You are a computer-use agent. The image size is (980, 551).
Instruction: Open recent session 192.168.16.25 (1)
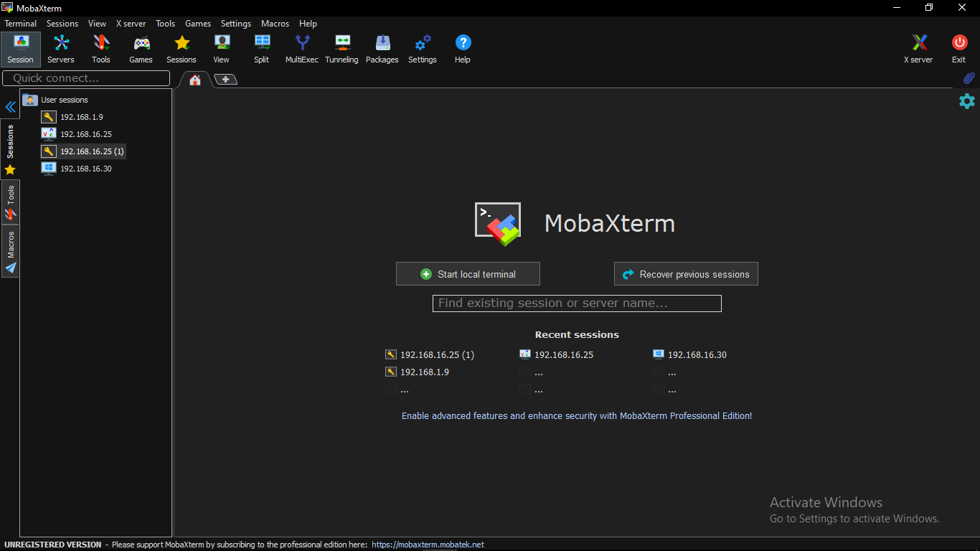(430, 354)
